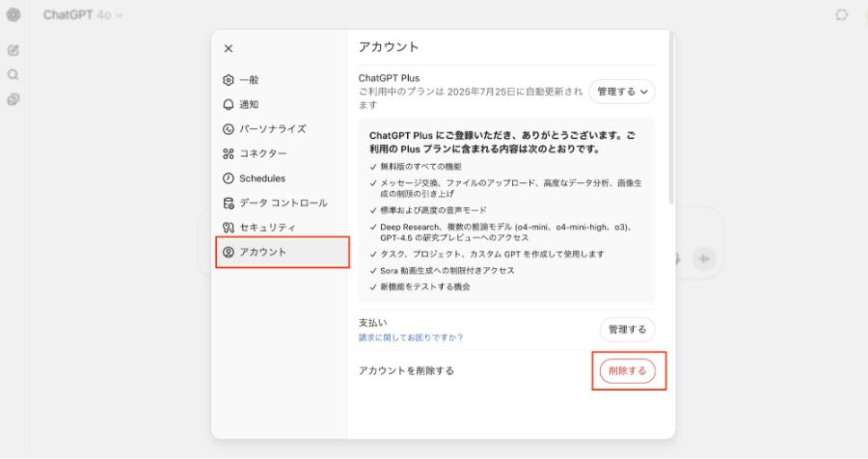This screenshot has height=459, width=868.
Task: Close the settings dialog with X
Action: (x=228, y=49)
